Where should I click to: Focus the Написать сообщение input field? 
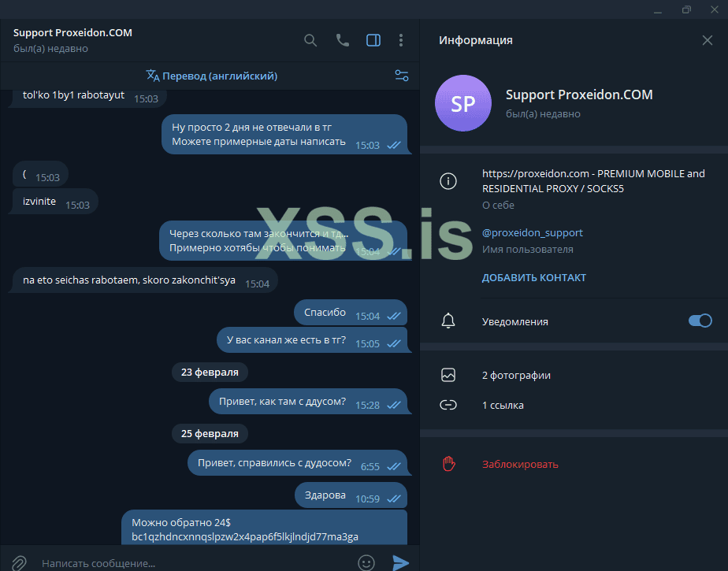[x=195, y=563]
